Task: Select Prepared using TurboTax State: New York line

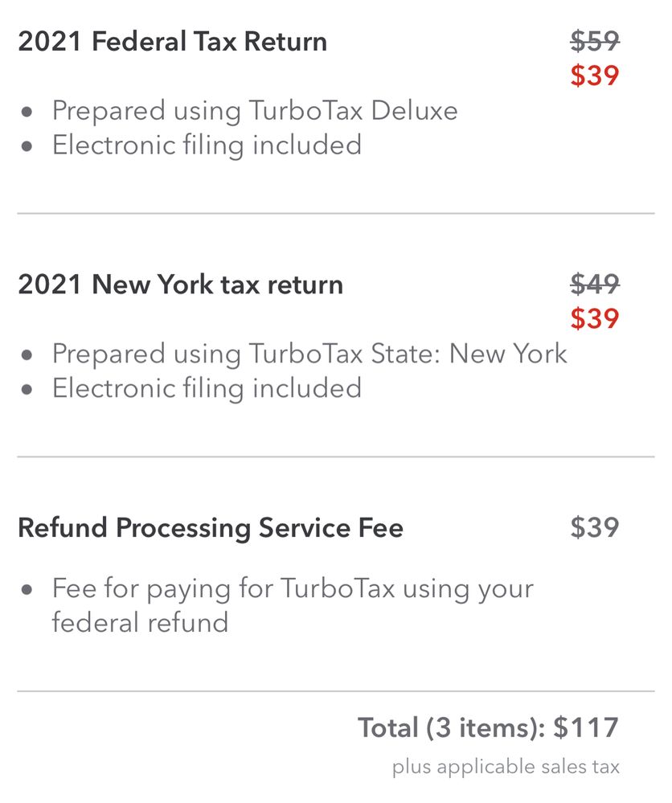Action: coord(309,354)
